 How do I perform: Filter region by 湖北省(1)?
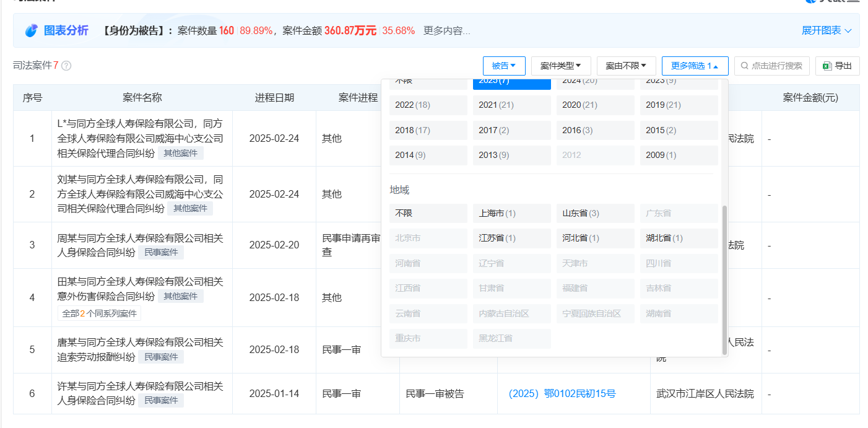(679, 238)
